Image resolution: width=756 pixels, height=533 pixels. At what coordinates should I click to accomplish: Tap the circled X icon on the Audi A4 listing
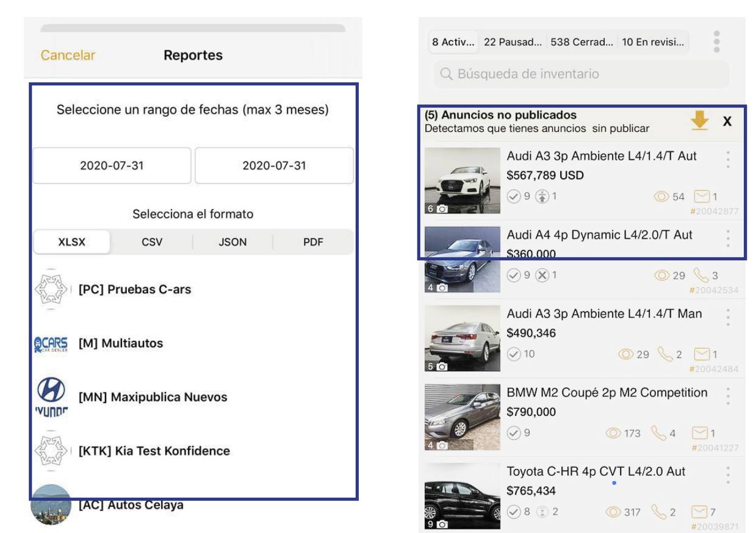[542, 275]
